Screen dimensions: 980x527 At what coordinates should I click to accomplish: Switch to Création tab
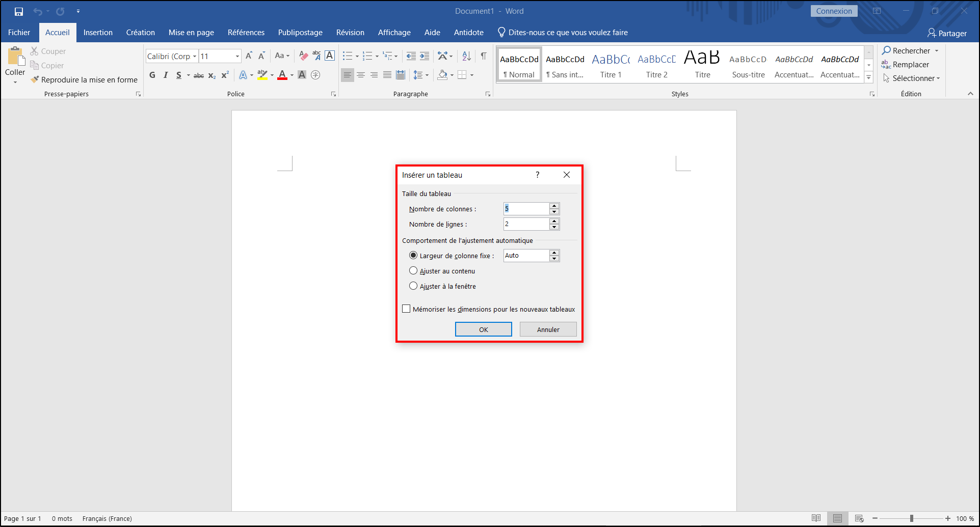141,33
